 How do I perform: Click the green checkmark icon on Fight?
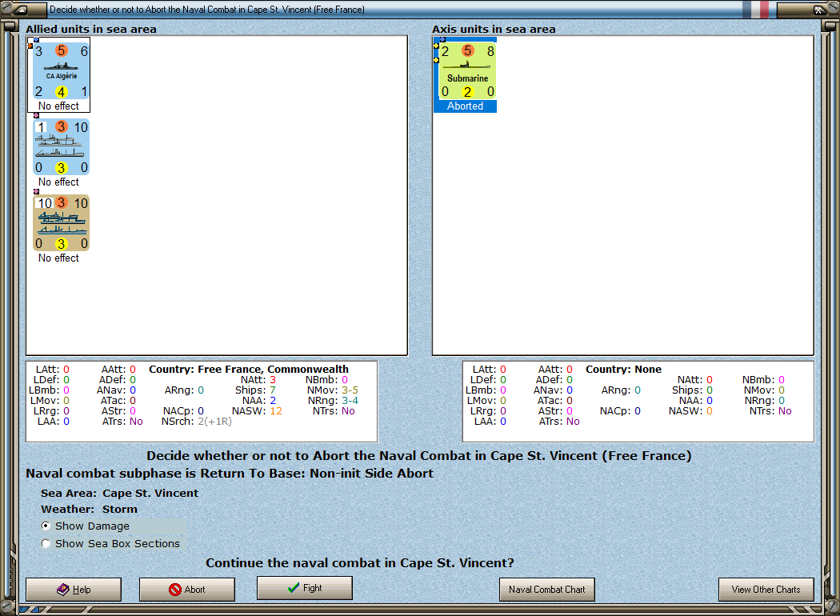[x=294, y=588]
